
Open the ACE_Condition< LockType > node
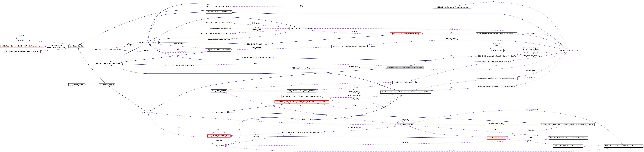(302, 68)
